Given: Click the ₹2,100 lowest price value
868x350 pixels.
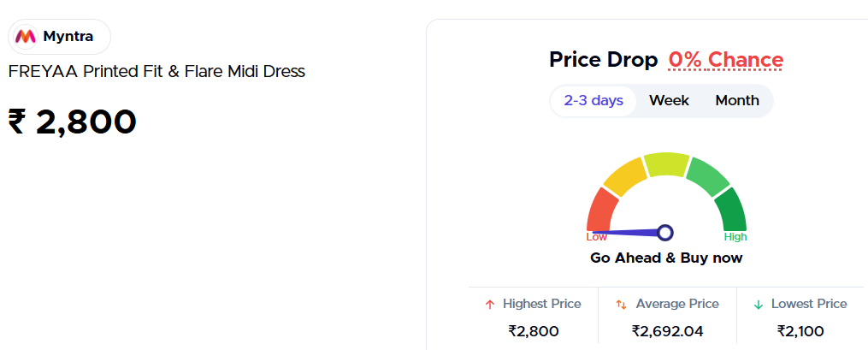Looking at the screenshot, I should pyautogui.click(x=800, y=330).
